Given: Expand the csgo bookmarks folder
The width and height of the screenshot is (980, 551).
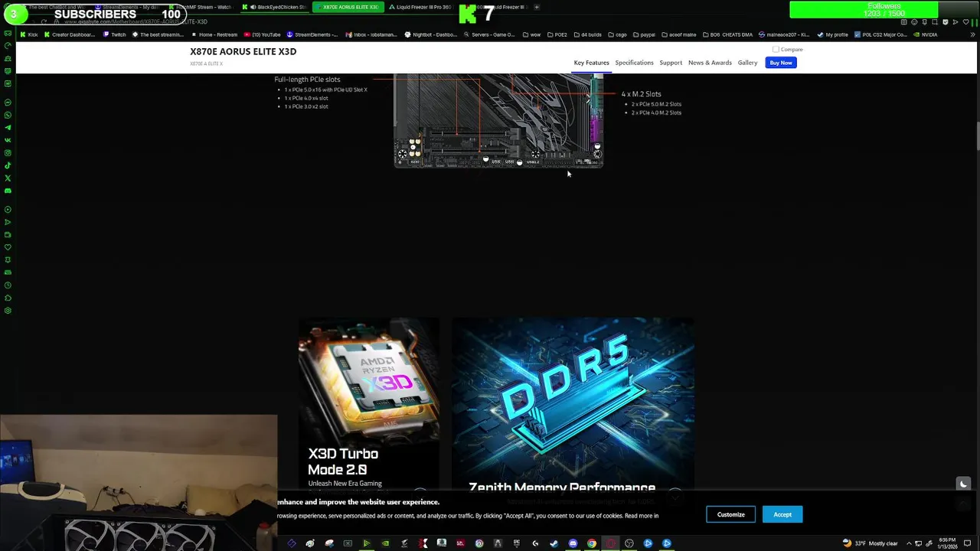Looking at the screenshot, I should [618, 34].
